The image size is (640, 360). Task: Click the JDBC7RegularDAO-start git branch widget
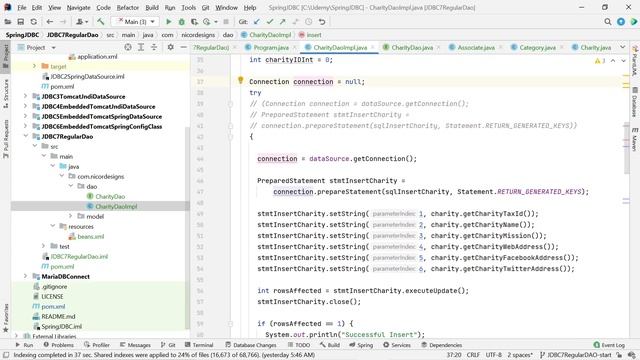[576, 355]
